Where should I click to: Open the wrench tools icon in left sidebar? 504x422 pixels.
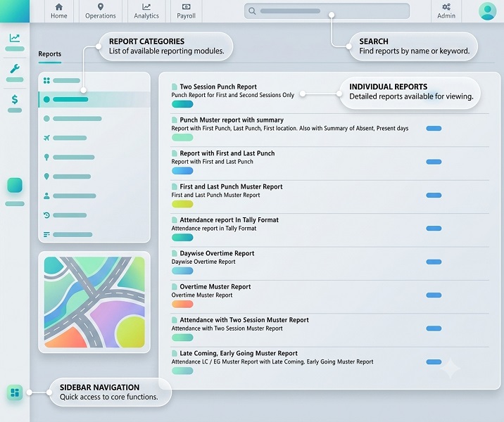point(15,68)
